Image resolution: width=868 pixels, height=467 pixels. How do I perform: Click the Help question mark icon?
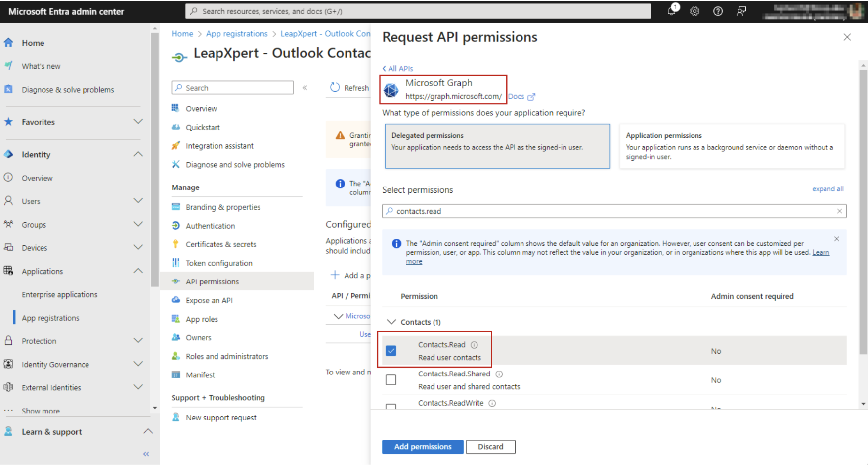pos(718,11)
